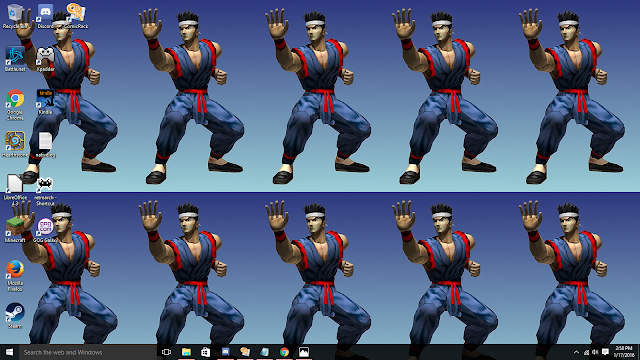Open the ComicRack desktop shortcut

pos(76,16)
